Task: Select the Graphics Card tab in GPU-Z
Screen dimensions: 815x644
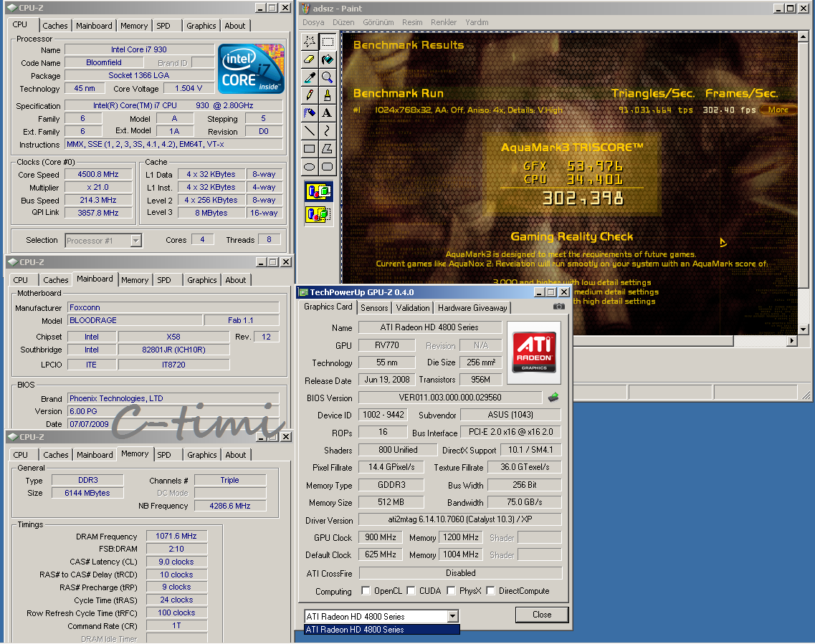Action: [328, 307]
